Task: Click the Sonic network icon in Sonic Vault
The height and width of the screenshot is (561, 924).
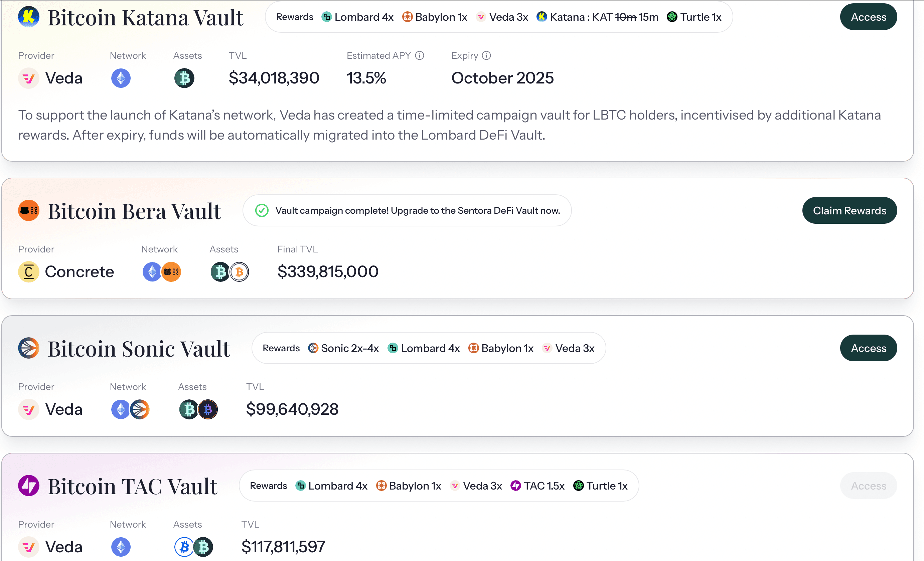Action: click(x=140, y=409)
